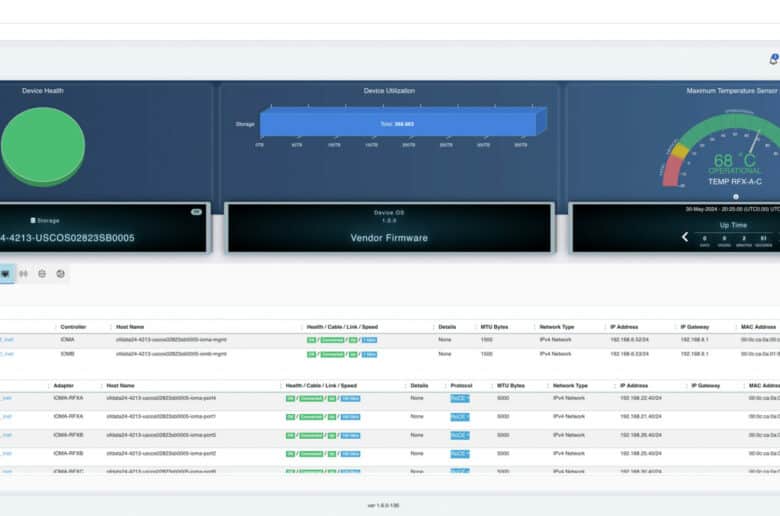Click IP address 192.168.21.40/24
This screenshot has width=780, height=516.
point(641,416)
